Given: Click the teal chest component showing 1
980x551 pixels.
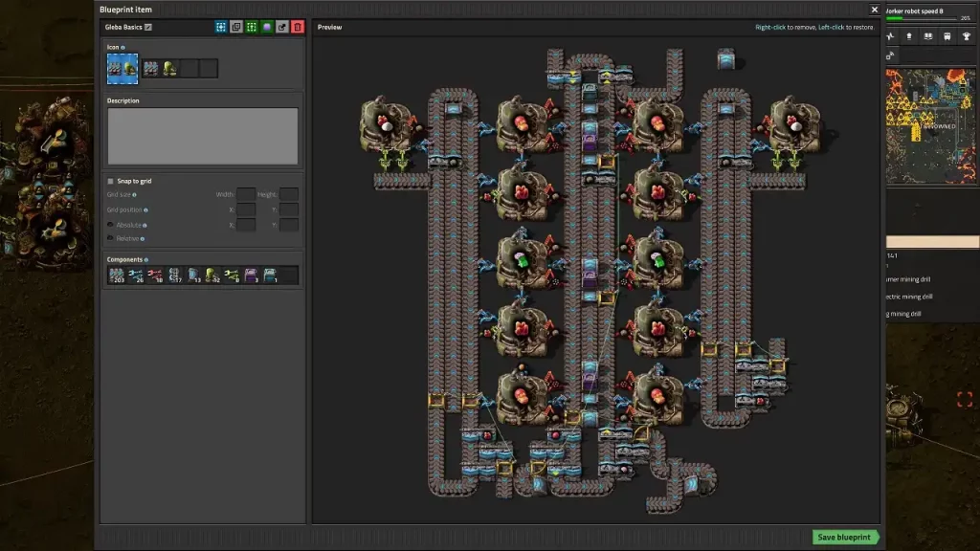Looking at the screenshot, I should (x=270, y=275).
